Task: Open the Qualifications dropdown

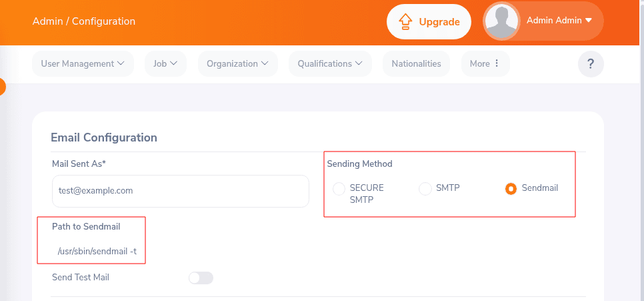Action: coord(329,64)
